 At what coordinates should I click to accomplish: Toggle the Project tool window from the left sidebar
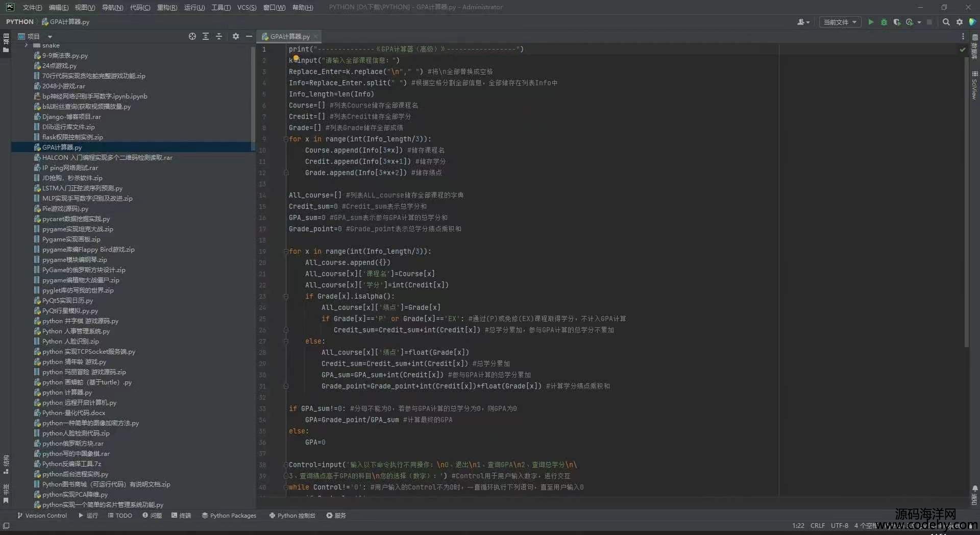pos(6,43)
